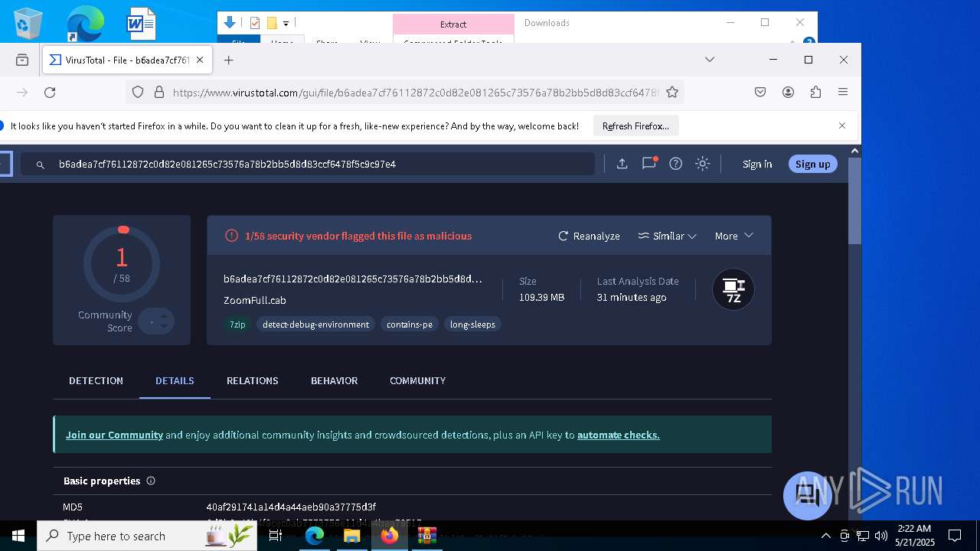Click the contains-pe tag

tap(410, 324)
